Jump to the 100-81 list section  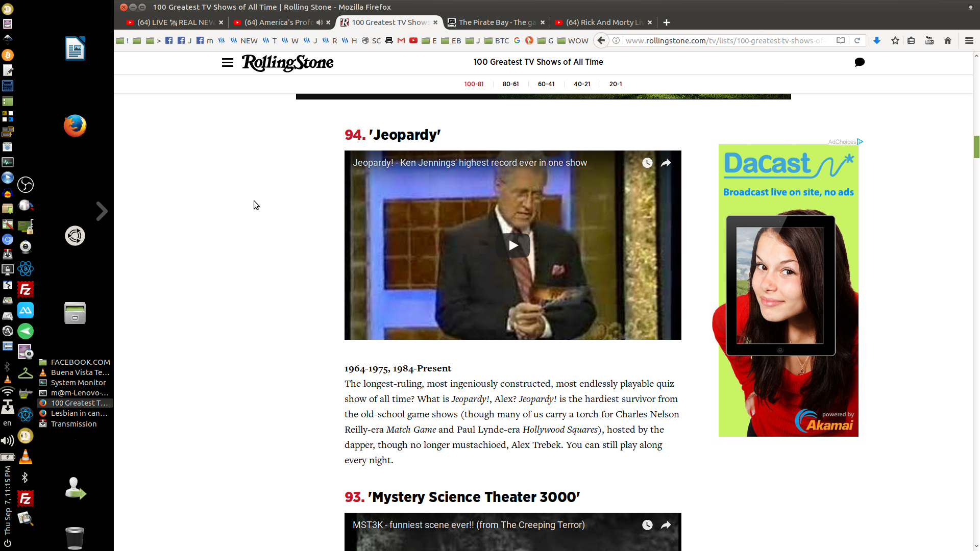point(474,84)
